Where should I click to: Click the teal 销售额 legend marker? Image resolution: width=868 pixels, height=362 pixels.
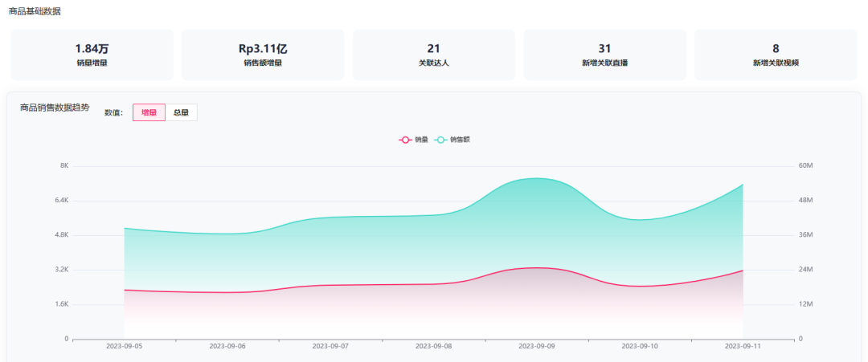point(441,140)
